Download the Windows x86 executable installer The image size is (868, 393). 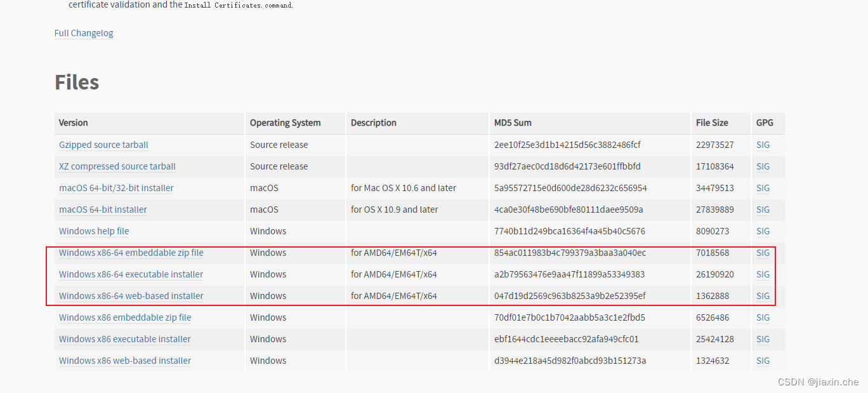point(124,339)
